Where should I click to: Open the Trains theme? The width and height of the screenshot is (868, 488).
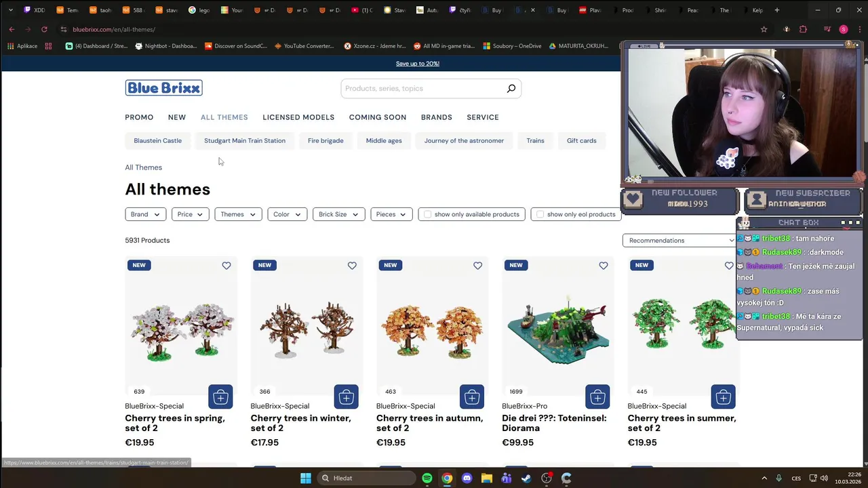(535, 140)
